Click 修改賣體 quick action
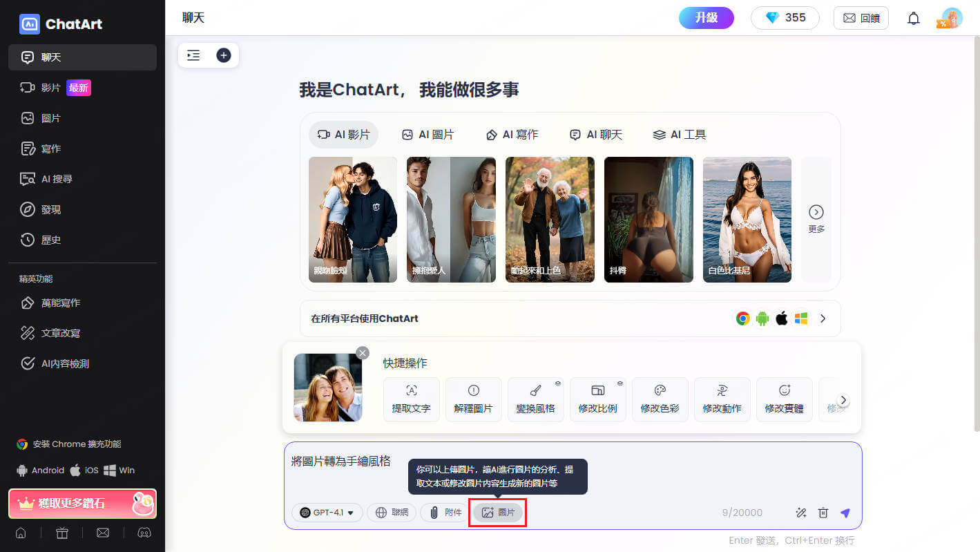This screenshot has height=552, width=980. (785, 400)
